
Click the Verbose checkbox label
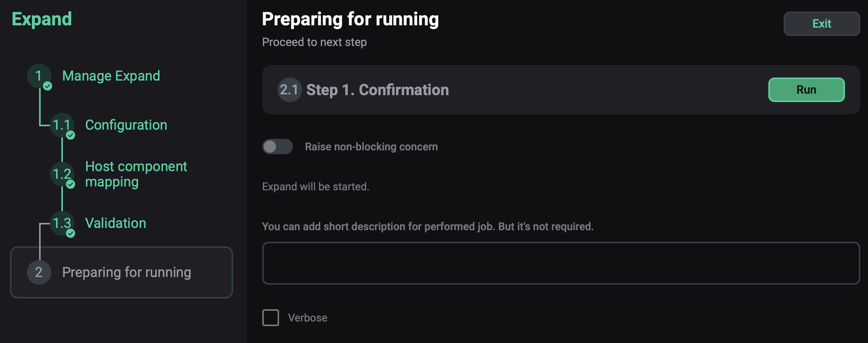click(x=307, y=318)
